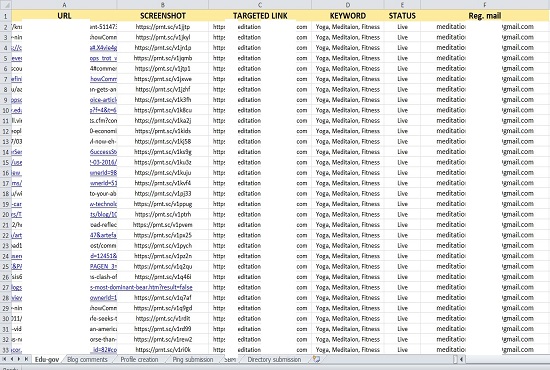The image size is (550, 370).
Task: Go to first sheet with navigation arrow
Action: pyautogui.click(x=5, y=359)
